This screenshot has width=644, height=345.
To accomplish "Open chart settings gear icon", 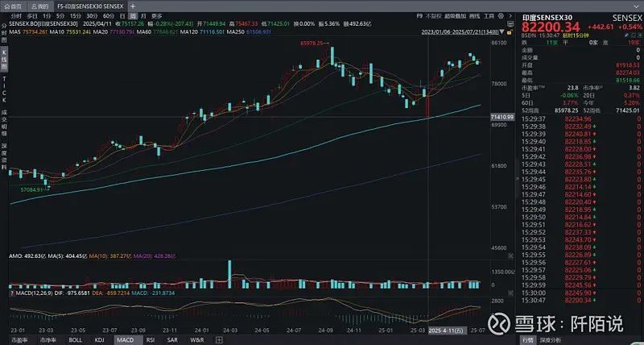I will [501, 16].
